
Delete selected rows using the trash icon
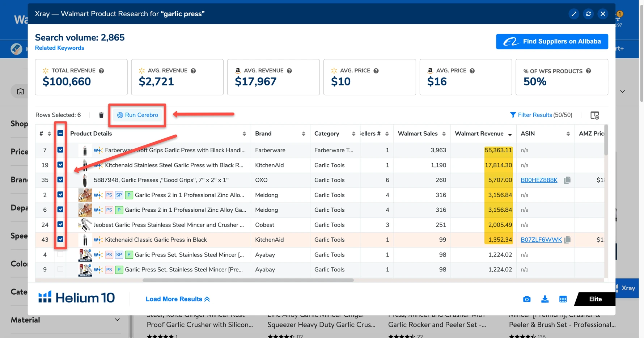point(101,115)
